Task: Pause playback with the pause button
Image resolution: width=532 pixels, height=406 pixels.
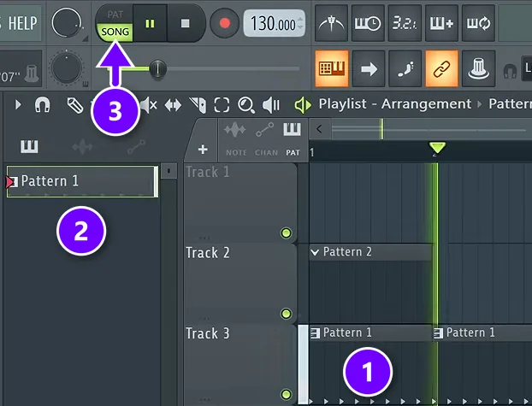Action: 150,23
